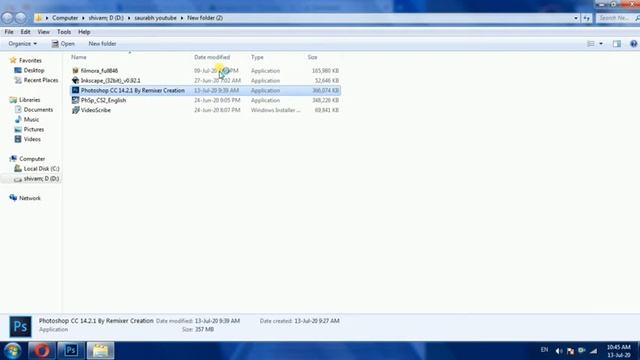The height and width of the screenshot is (360, 640).
Task: Expand address bar history dropdown arrow
Action: click(x=576, y=18)
